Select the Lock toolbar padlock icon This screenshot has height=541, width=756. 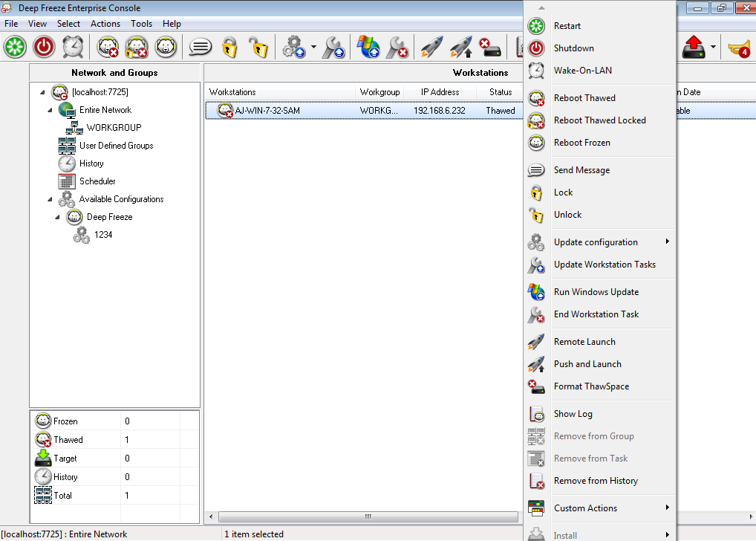[x=229, y=47]
